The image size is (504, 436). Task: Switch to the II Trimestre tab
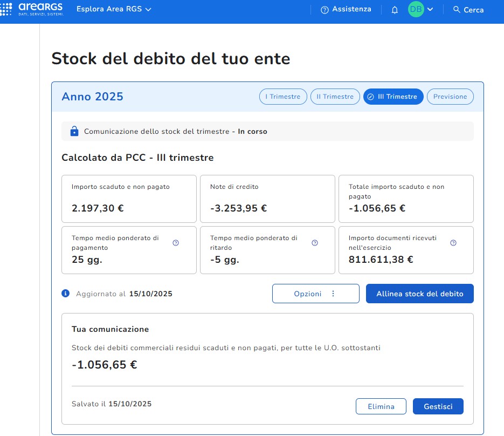click(335, 97)
